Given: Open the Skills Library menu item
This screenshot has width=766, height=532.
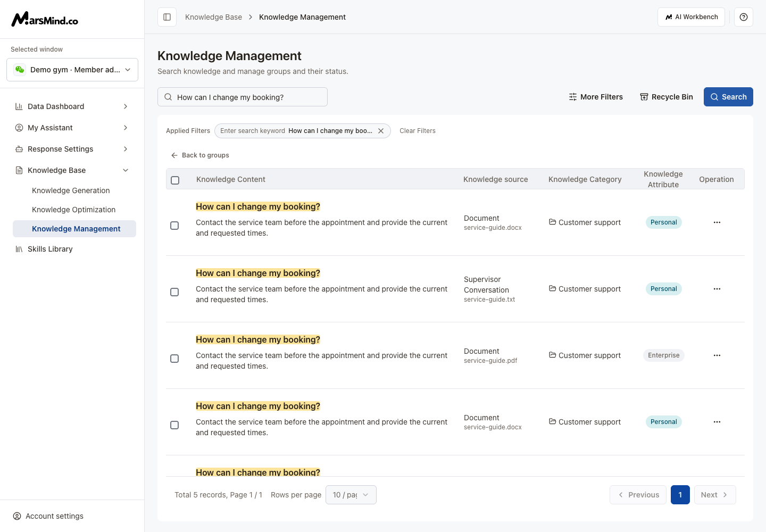Looking at the screenshot, I should point(72,249).
